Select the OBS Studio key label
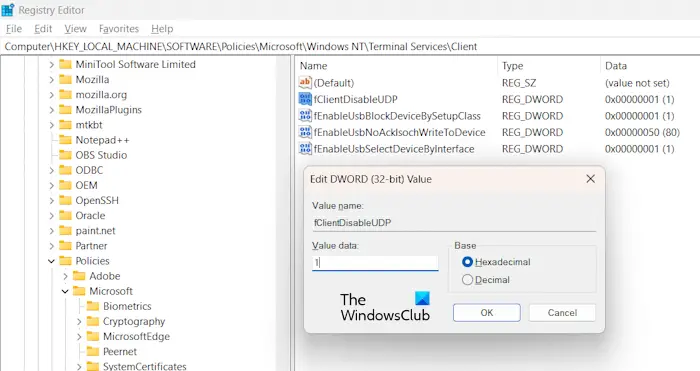 click(101, 155)
